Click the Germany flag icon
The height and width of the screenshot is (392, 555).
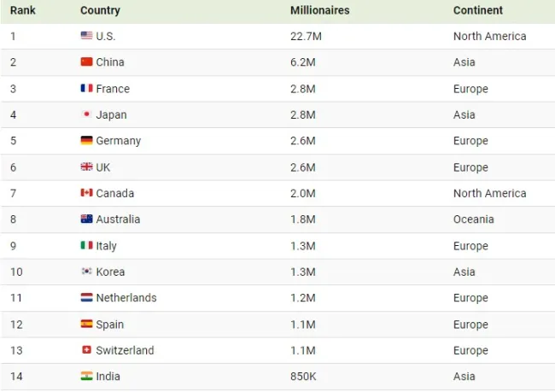click(86, 140)
